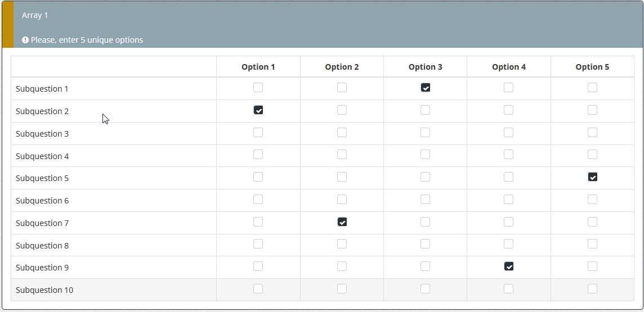Uncheck Subquestion 9 Option 4 checkbox

click(509, 266)
